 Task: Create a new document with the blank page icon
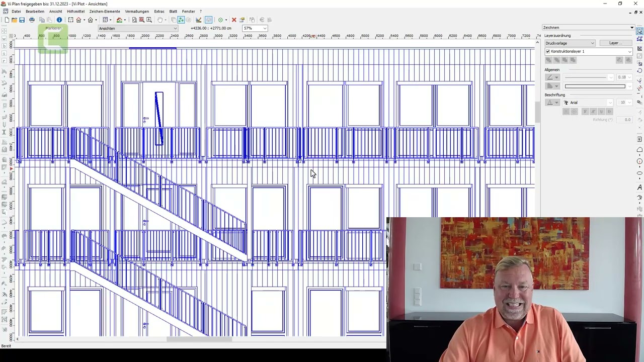7,20
